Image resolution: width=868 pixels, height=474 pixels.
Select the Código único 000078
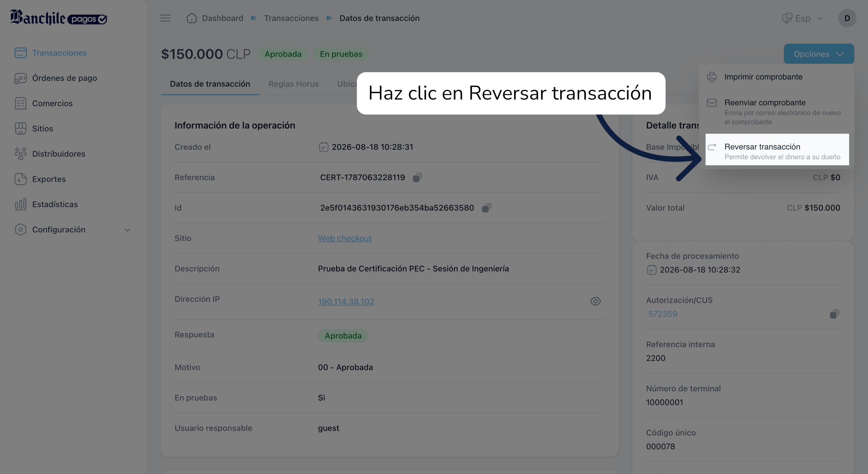click(660, 446)
